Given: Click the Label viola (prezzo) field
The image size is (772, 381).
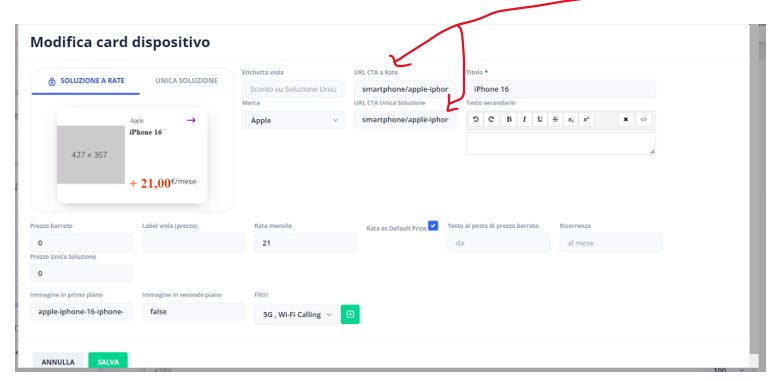Looking at the screenshot, I should pos(193,243).
